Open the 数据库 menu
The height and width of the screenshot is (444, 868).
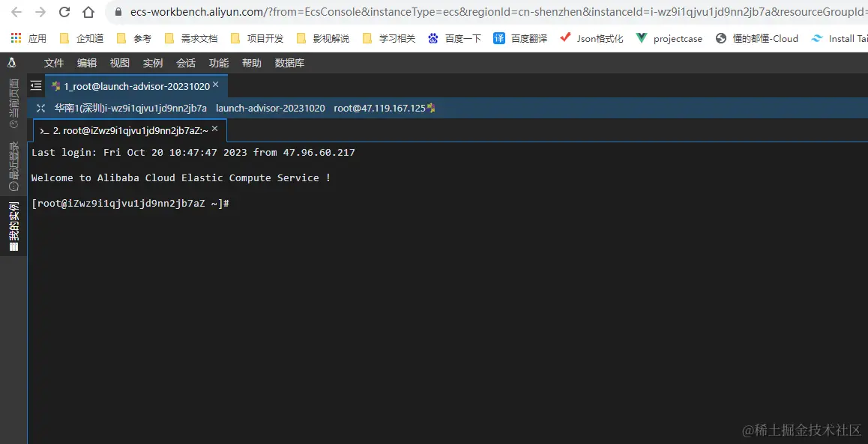(x=289, y=63)
